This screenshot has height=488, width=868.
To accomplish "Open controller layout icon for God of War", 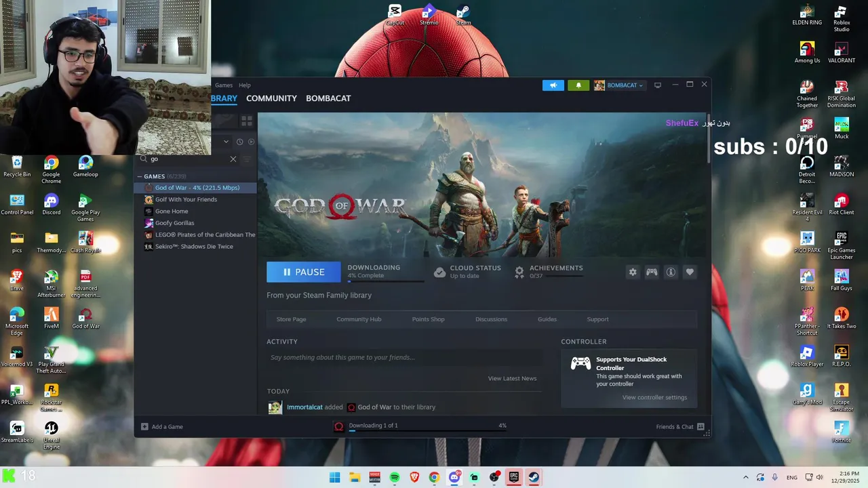I will point(652,272).
